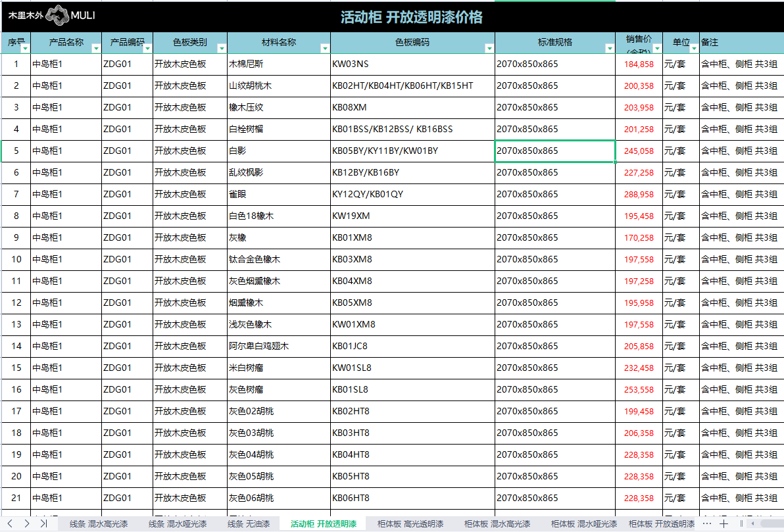The height and width of the screenshot is (532, 784).
Task: Expand filter for 材料名称 column
Action: pos(324,48)
